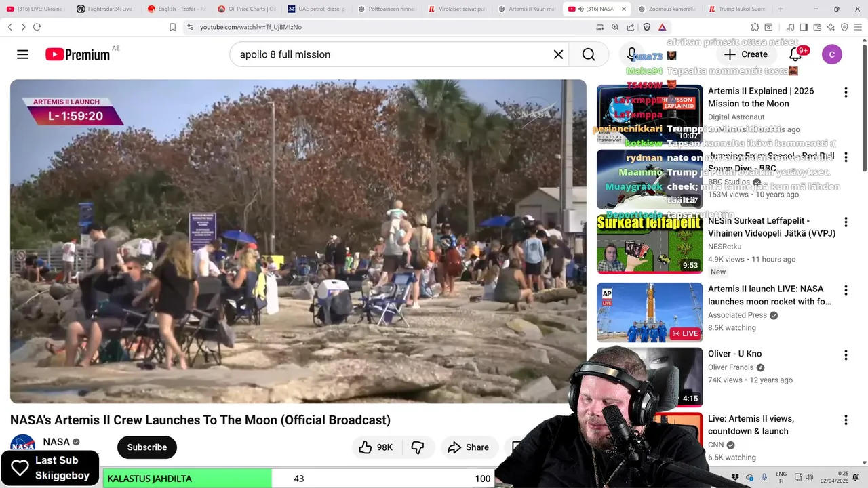Open options for Artemis II launch LIVE video

846,290
